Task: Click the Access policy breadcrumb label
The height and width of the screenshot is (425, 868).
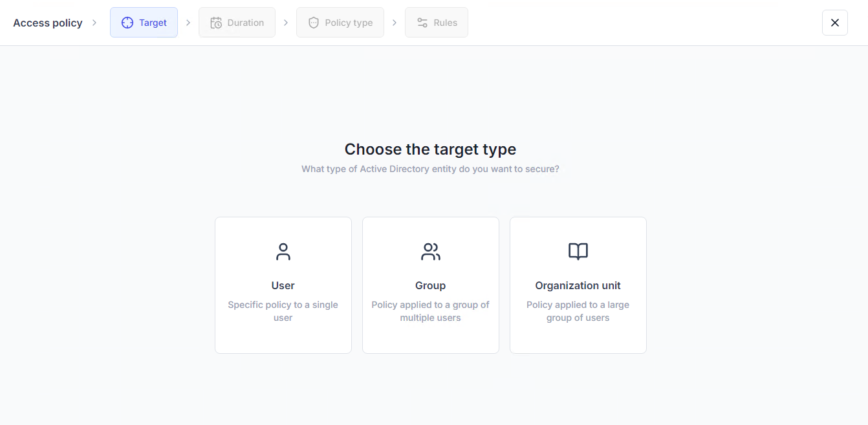Action: (x=48, y=23)
